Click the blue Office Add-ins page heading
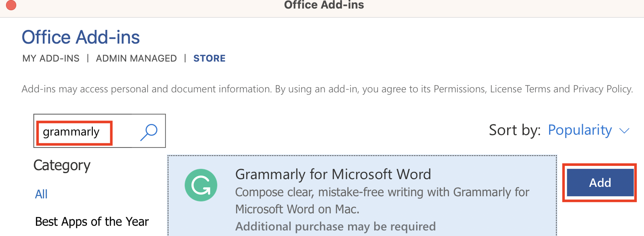 pyautogui.click(x=81, y=38)
